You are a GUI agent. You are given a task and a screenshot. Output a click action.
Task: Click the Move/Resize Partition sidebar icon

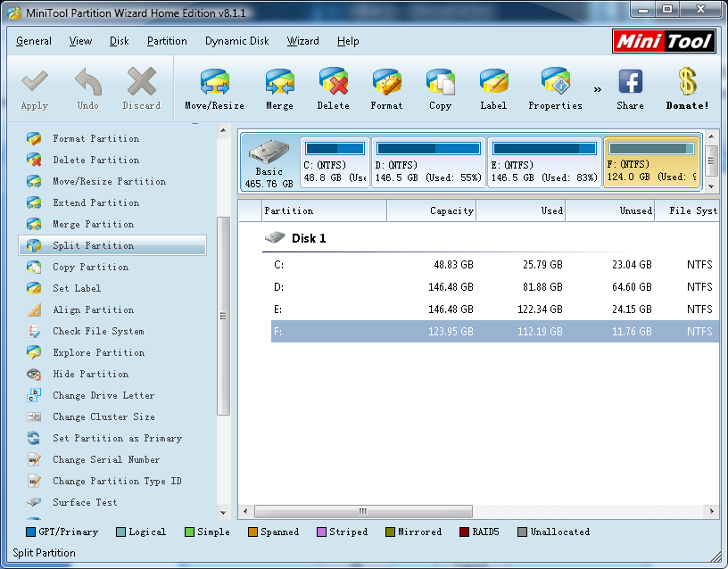coord(34,181)
